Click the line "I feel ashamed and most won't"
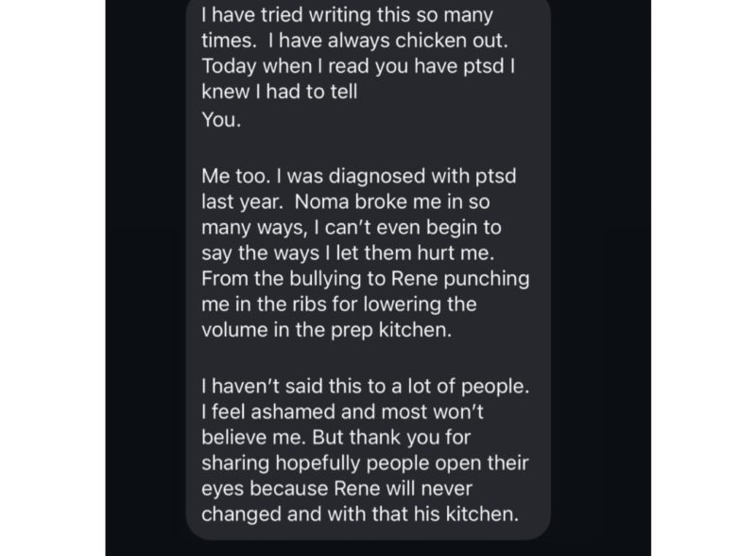Screen dimensions: 756x556 338,413
